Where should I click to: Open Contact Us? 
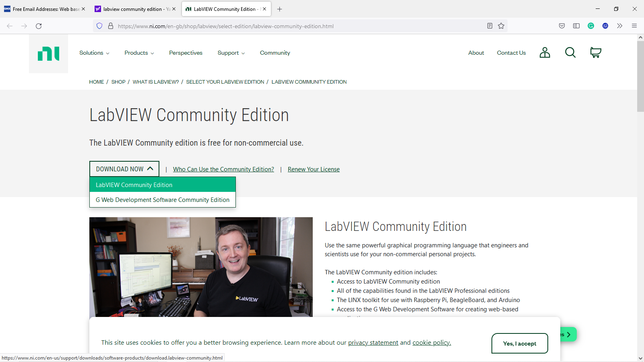click(x=511, y=53)
